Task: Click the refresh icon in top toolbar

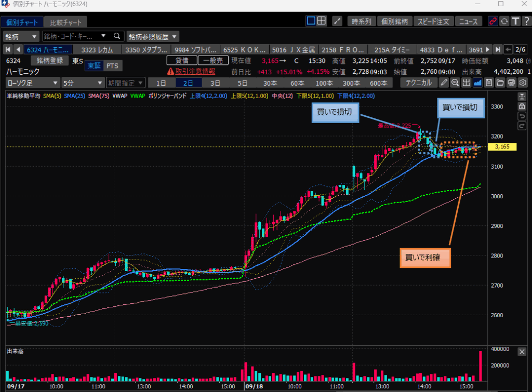Action: tap(504, 21)
